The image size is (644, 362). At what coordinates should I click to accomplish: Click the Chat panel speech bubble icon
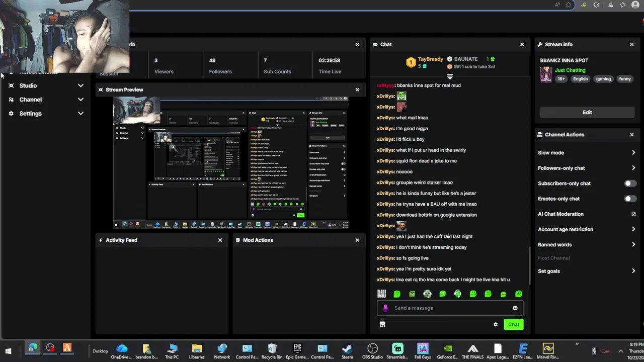tap(375, 44)
